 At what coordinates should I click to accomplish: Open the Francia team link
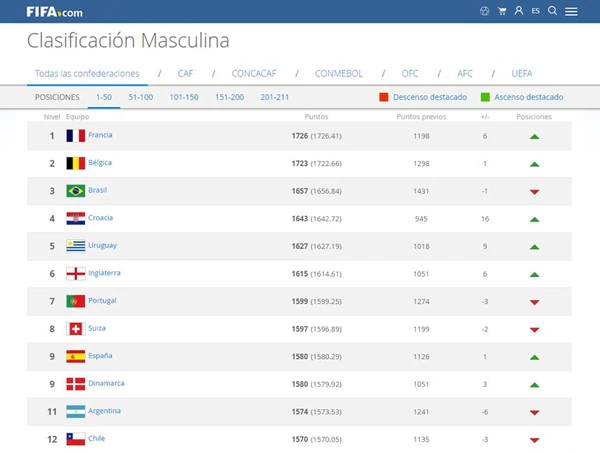100,135
